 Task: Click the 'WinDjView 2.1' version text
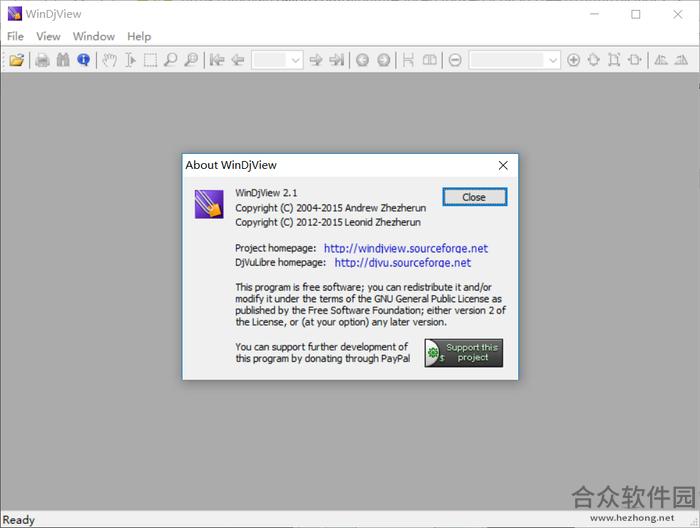pyautogui.click(x=266, y=193)
